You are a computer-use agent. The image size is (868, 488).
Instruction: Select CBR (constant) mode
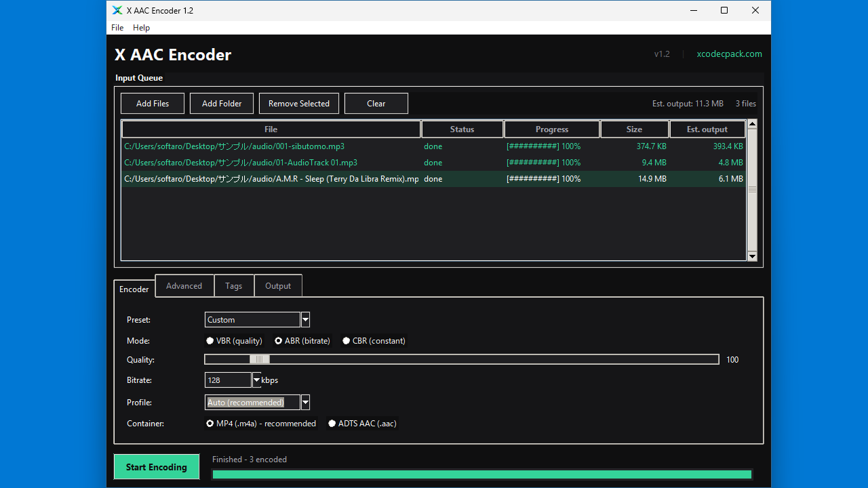[374, 341]
